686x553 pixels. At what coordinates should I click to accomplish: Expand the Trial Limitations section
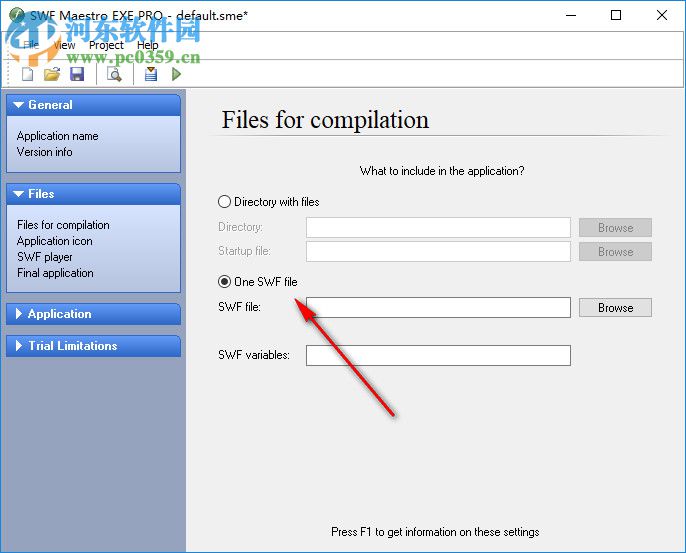click(93, 346)
